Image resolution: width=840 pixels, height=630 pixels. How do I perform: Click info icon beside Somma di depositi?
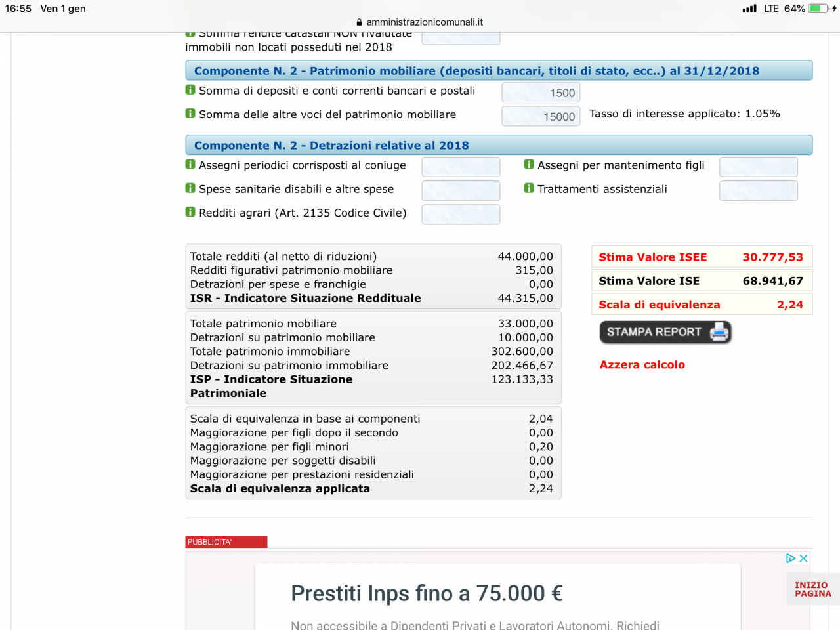[190, 90]
